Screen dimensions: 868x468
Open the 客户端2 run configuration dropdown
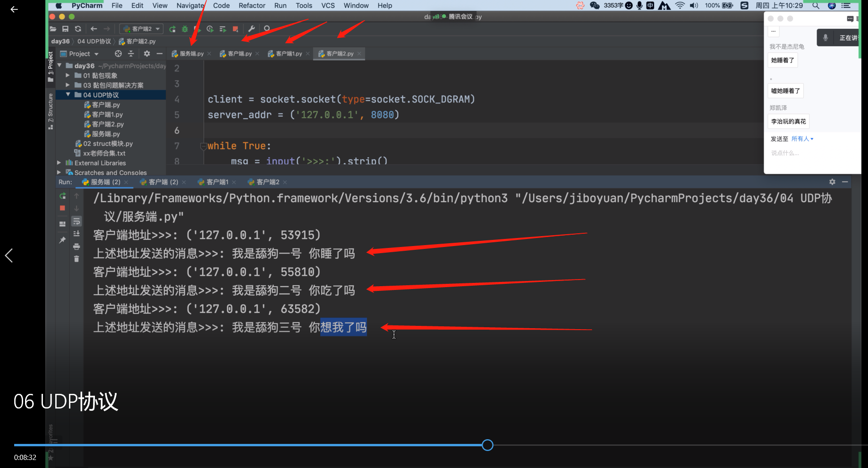(x=142, y=29)
